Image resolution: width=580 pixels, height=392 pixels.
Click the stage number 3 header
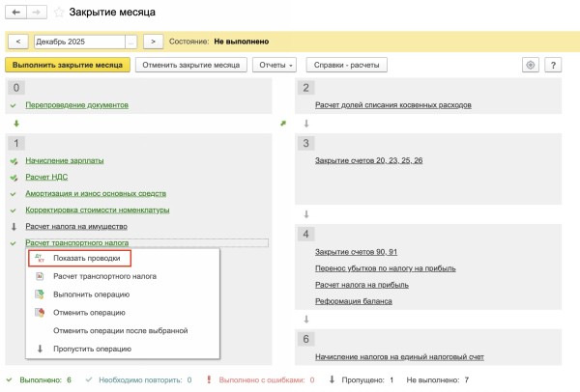click(305, 143)
